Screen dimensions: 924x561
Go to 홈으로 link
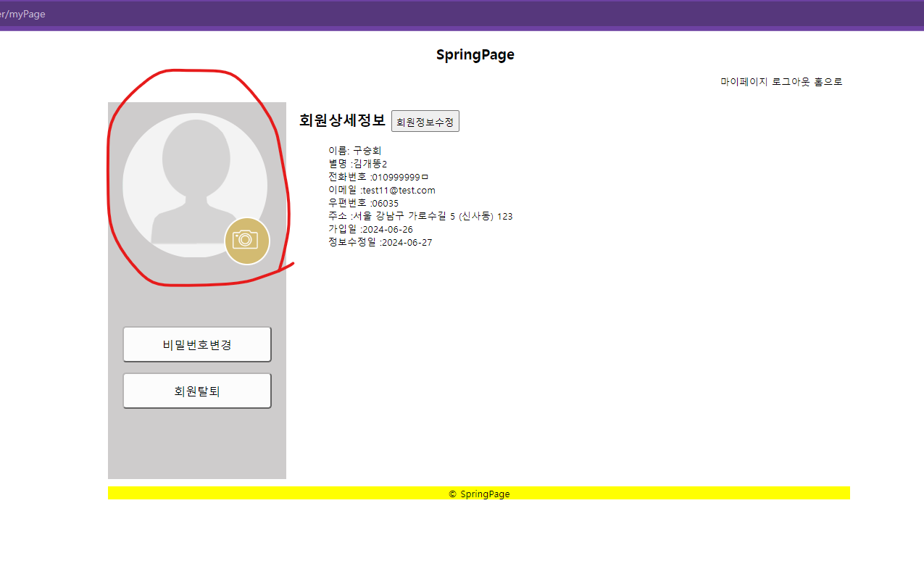[829, 82]
